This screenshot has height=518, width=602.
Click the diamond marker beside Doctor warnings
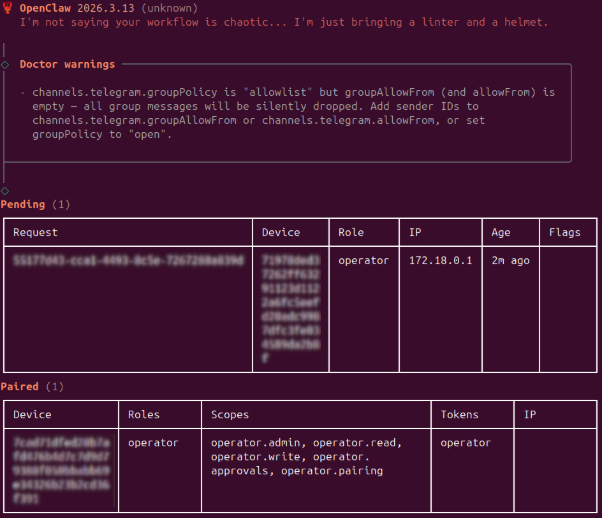[5, 64]
